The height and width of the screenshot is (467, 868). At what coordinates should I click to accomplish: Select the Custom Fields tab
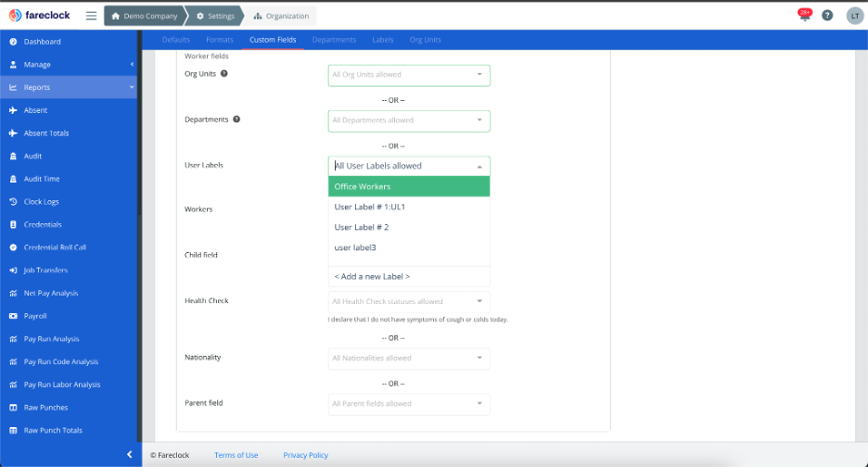(273, 40)
